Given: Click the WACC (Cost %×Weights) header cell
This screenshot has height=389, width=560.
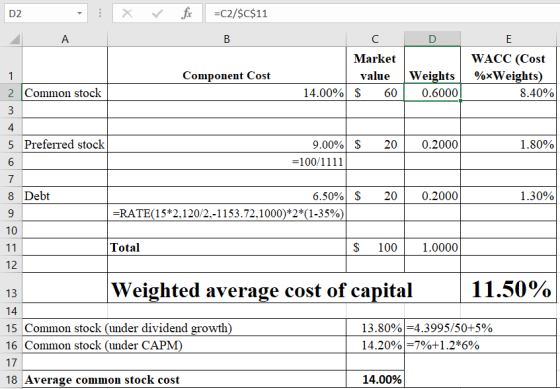Looking at the screenshot, I should (x=509, y=65).
